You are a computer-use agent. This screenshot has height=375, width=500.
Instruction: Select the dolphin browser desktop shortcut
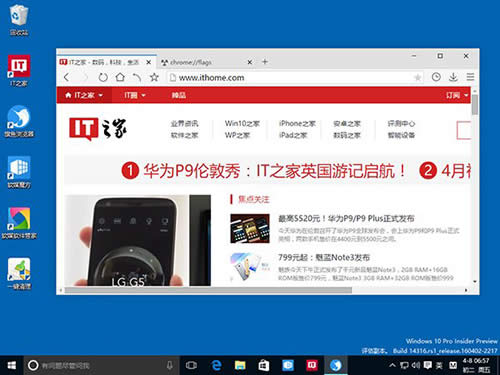pyautogui.click(x=19, y=121)
